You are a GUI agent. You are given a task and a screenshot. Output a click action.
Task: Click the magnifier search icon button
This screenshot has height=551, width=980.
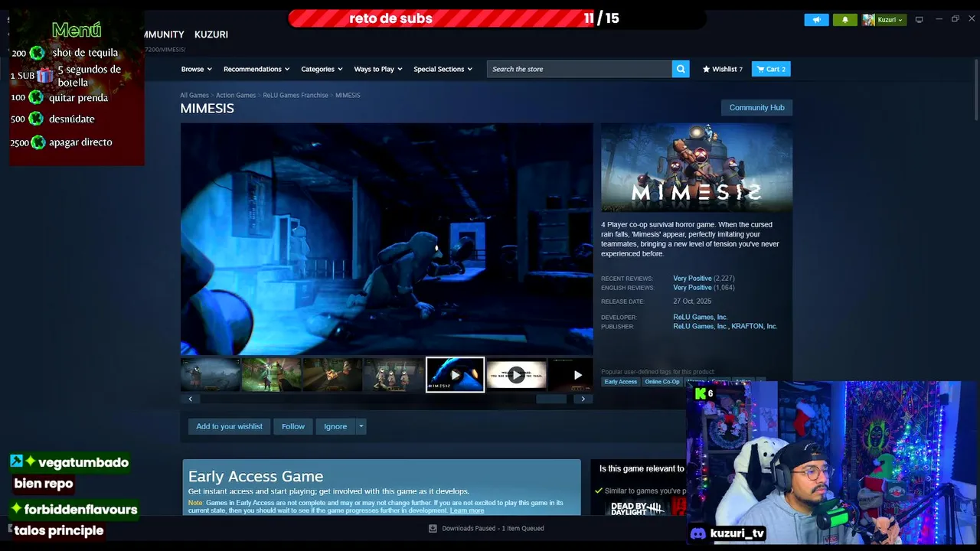[681, 69]
